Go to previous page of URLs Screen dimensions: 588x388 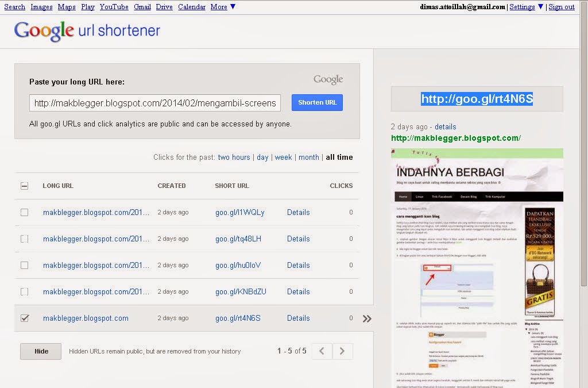322,351
